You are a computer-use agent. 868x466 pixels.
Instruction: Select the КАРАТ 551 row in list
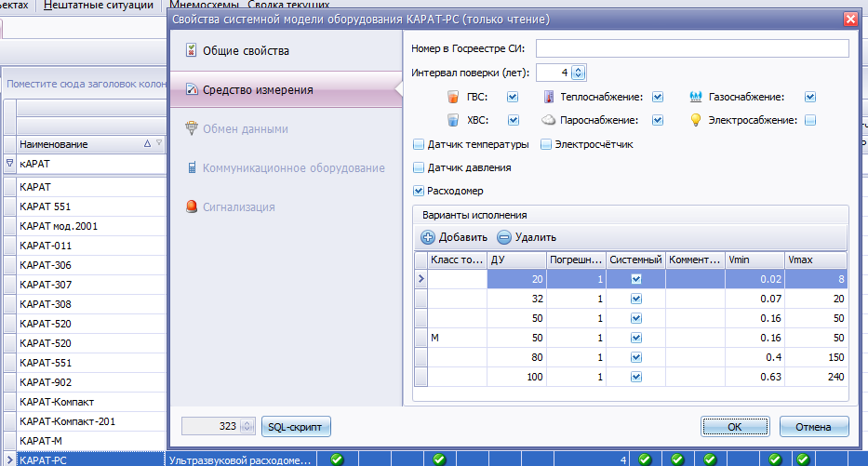(91, 206)
